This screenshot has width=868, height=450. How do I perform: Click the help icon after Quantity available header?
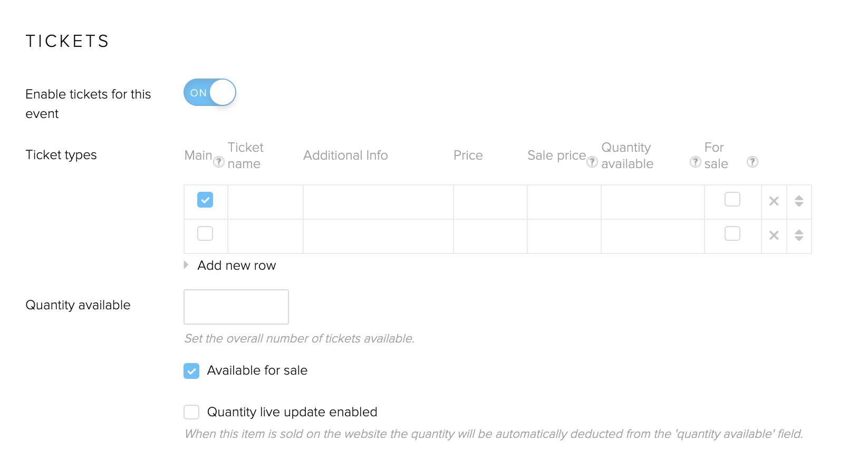point(696,162)
